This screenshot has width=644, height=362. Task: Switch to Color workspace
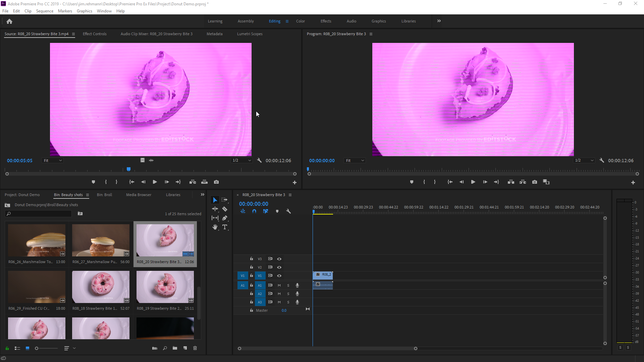[x=300, y=21]
